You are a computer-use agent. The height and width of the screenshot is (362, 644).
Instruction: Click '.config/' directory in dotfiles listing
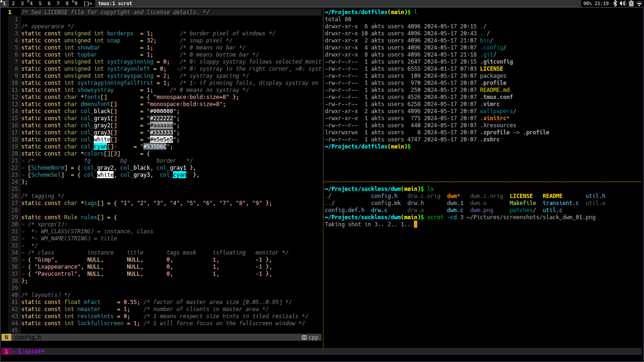(x=493, y=48)
